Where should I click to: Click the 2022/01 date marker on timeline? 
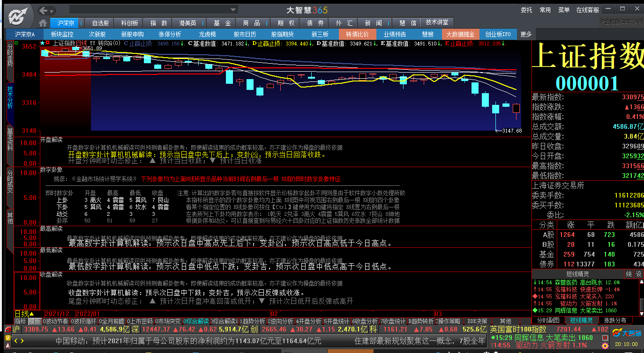pyautogui.click(x=88, y=314)
